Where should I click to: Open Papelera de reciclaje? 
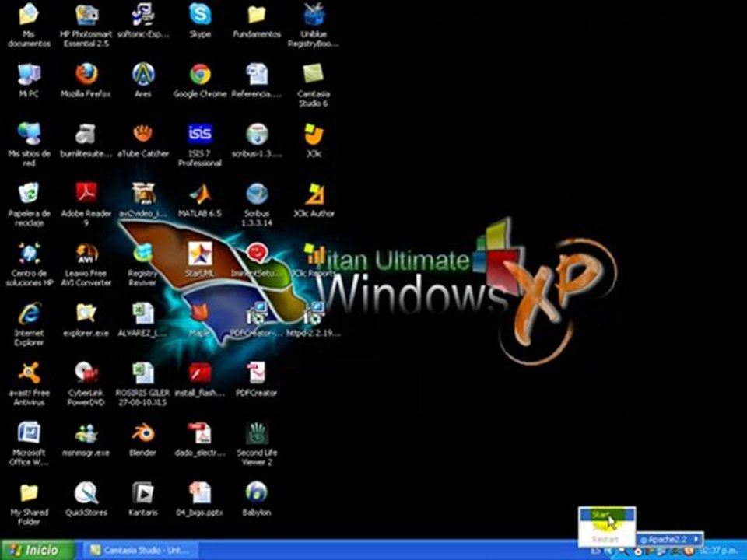pos(29,205)
